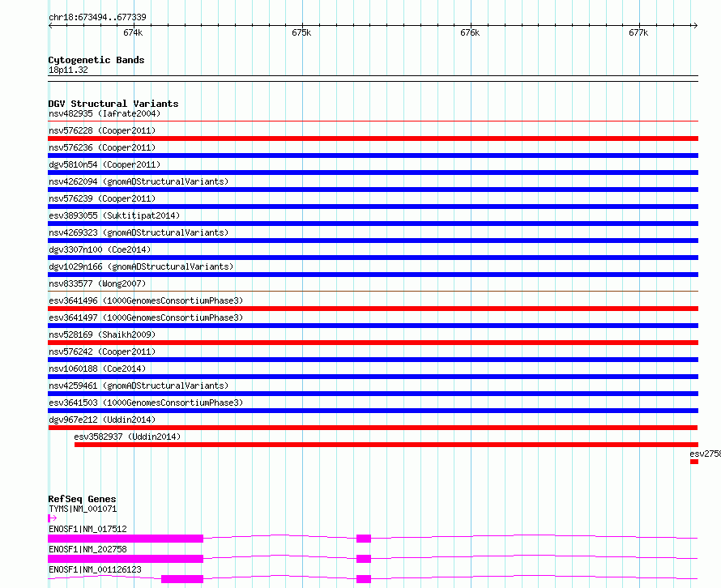Viewport: 721px width, 588px height.
Task: Open variant nsv576228 (Cooper2011)
Action: (102, 130)
